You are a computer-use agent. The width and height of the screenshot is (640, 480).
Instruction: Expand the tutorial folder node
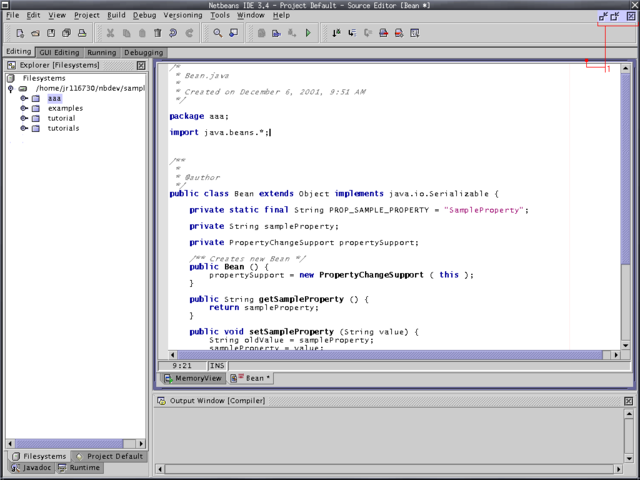click(x=24, y=118)
